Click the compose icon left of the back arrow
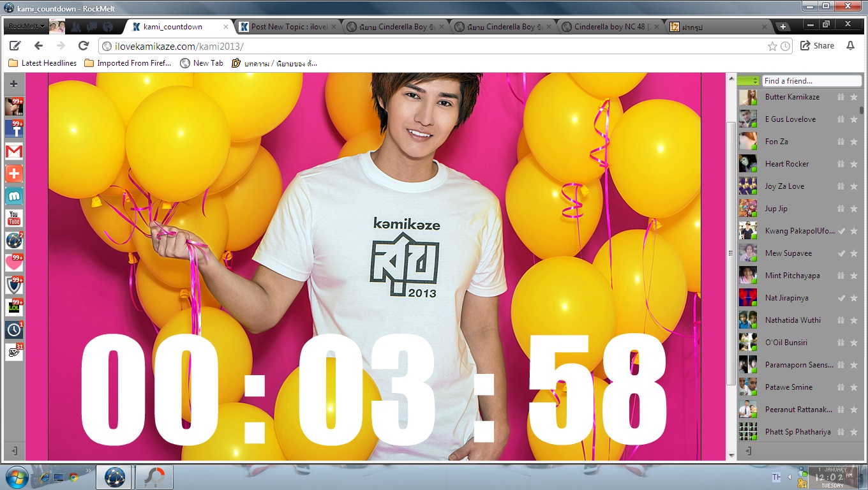Screen dimensions: 868x490 [x=15, y=46]
